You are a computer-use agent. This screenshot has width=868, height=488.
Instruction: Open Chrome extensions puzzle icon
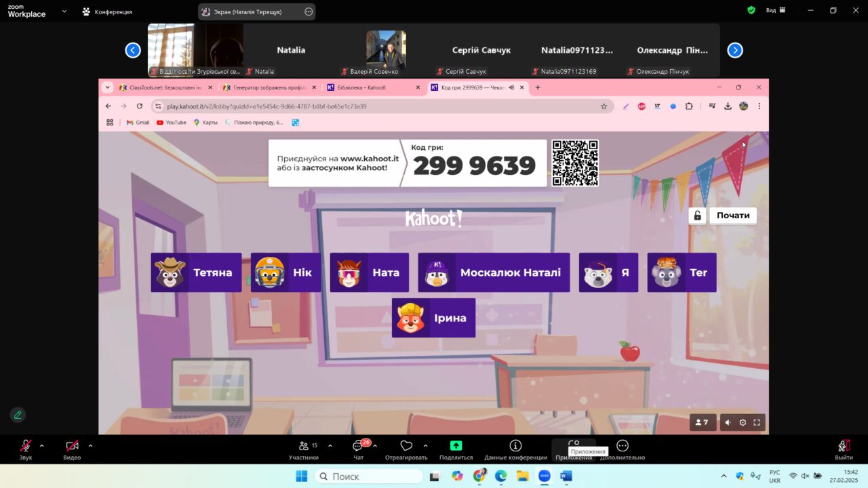[x=689, y=106]
